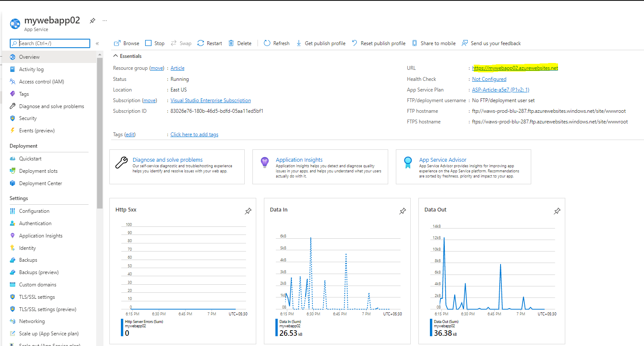
Task: Click the Restart toolbar button
Action: tap(210, 43)
